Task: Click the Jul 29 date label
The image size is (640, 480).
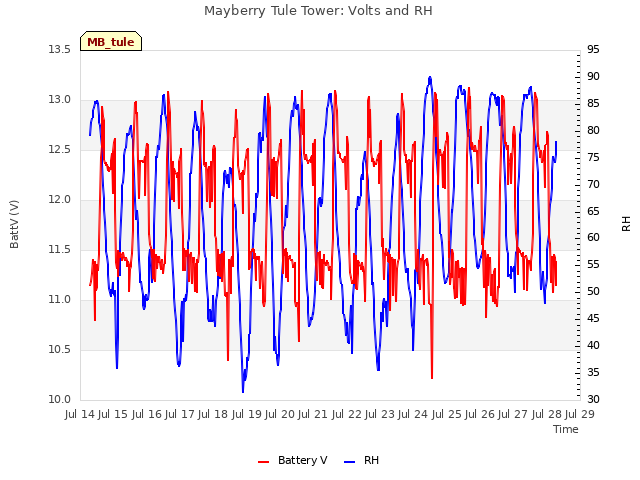Action: pyautogui.click(x=580, y=414)
